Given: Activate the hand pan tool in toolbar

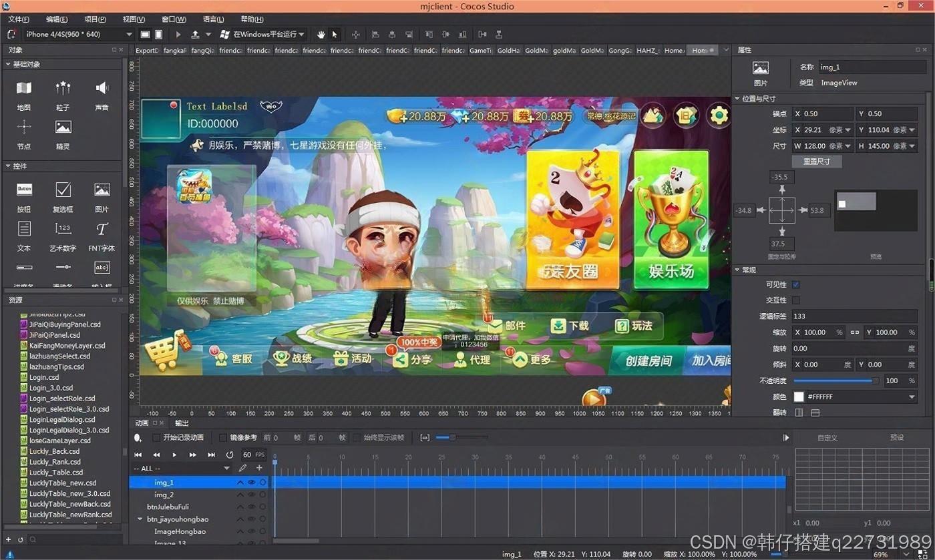Looking at the screenshot, I should pyautogui.click(x=321, y=34).
